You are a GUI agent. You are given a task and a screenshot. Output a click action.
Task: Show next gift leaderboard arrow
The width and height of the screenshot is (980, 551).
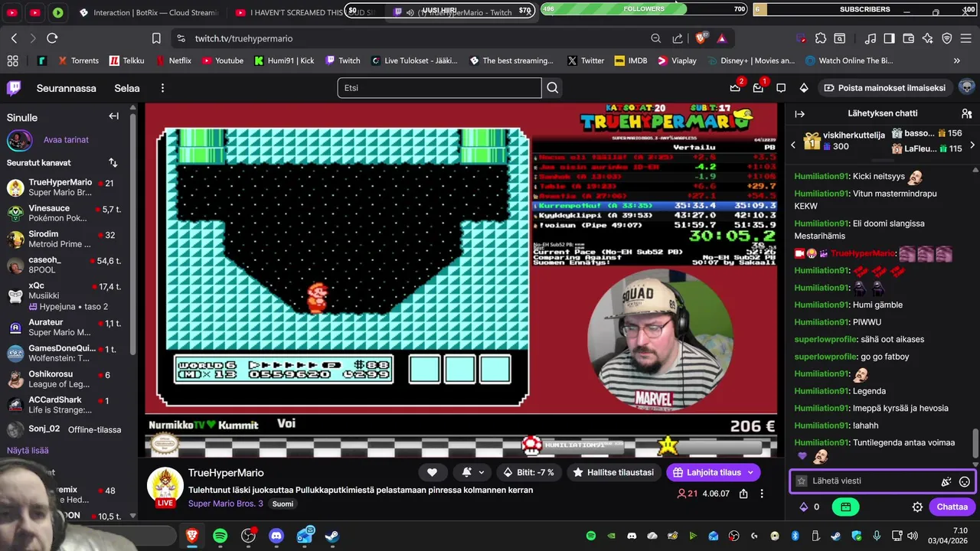[x=972, y=145]
